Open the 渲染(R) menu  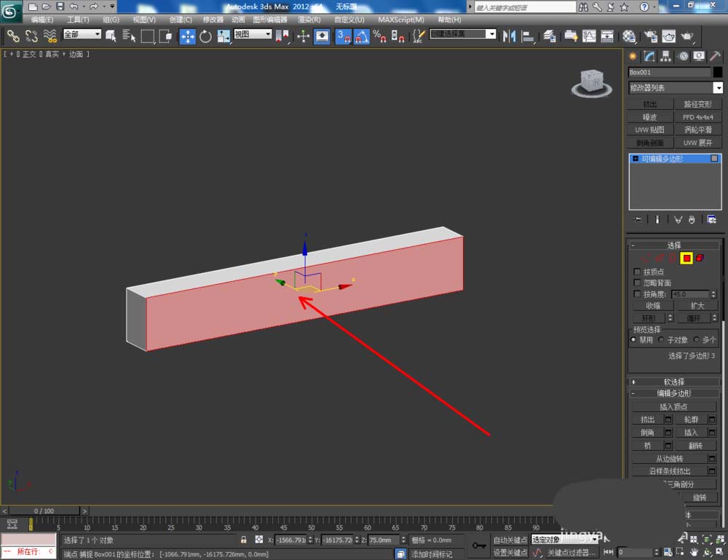pos(309,20)
